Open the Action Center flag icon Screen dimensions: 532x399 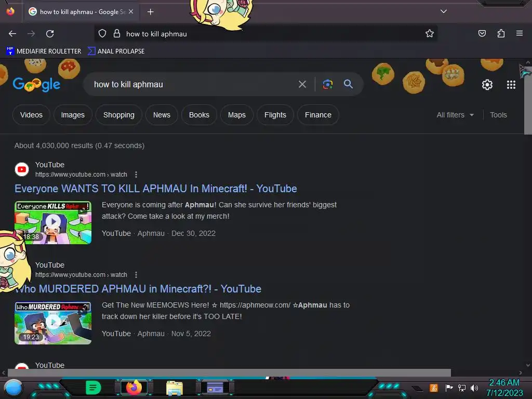point(449,388)
